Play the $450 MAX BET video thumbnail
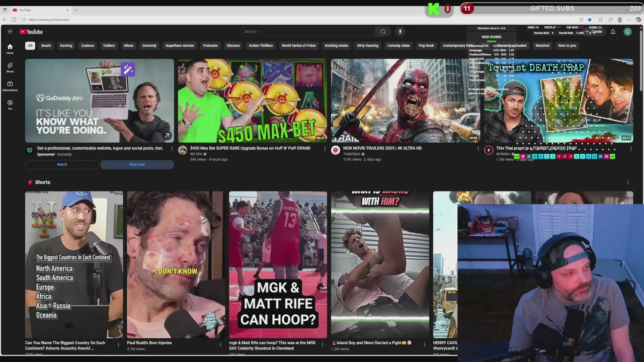The width and height of the screenshot is (644, 362). click(x=253, y=101)
